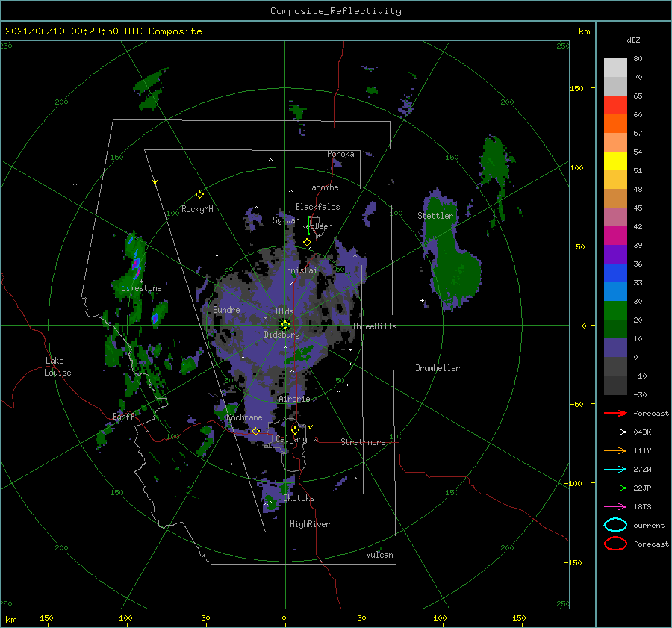Click the Okotoks city label

pyautogui.click(x=299, y=498)
